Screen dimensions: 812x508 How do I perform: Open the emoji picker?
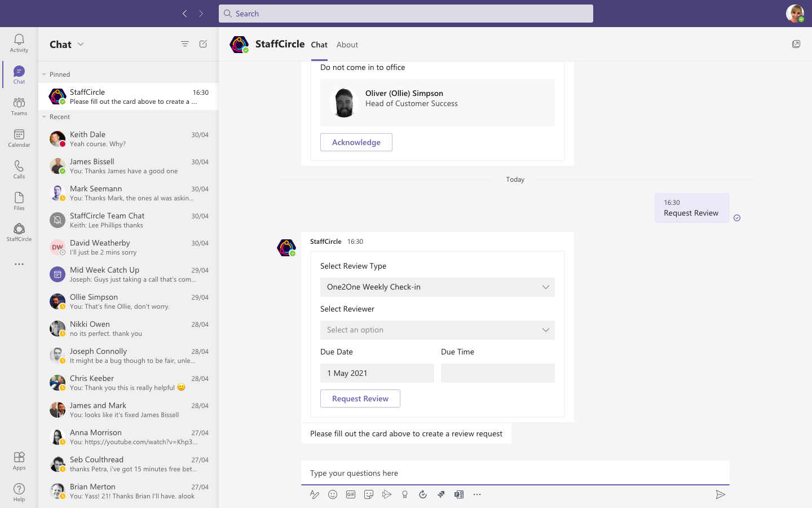[333, 494]
